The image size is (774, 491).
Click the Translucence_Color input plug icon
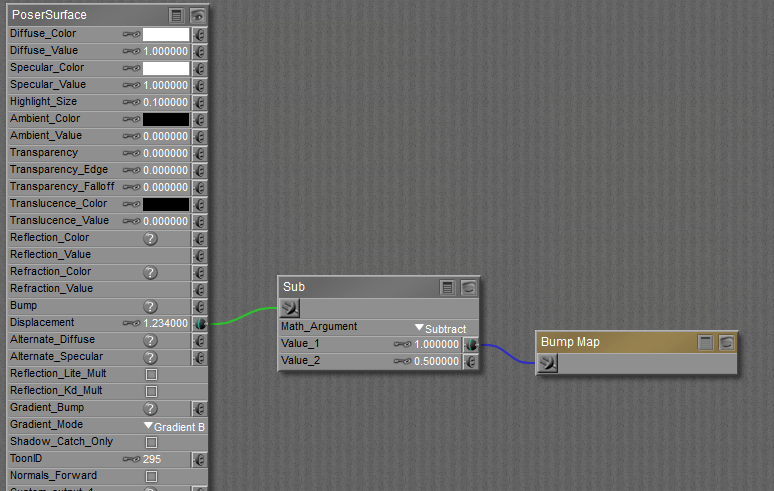pos(199,204)
